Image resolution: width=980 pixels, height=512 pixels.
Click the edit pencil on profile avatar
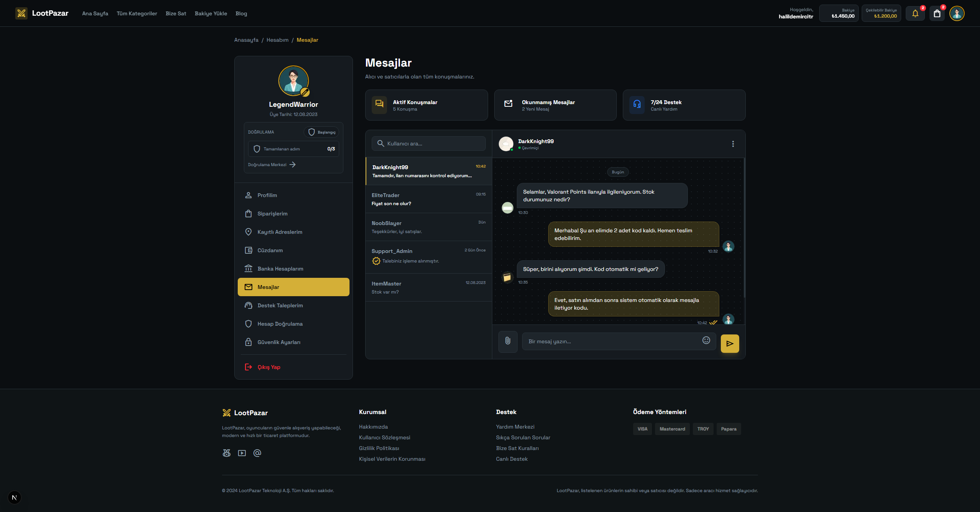tap(305, 92)
